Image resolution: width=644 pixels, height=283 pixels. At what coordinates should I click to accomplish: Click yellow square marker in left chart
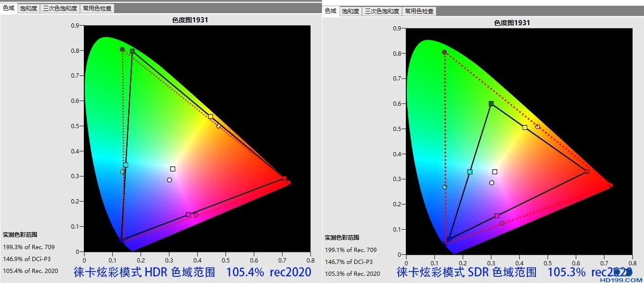pyautogui.click(x=211, y=116)
